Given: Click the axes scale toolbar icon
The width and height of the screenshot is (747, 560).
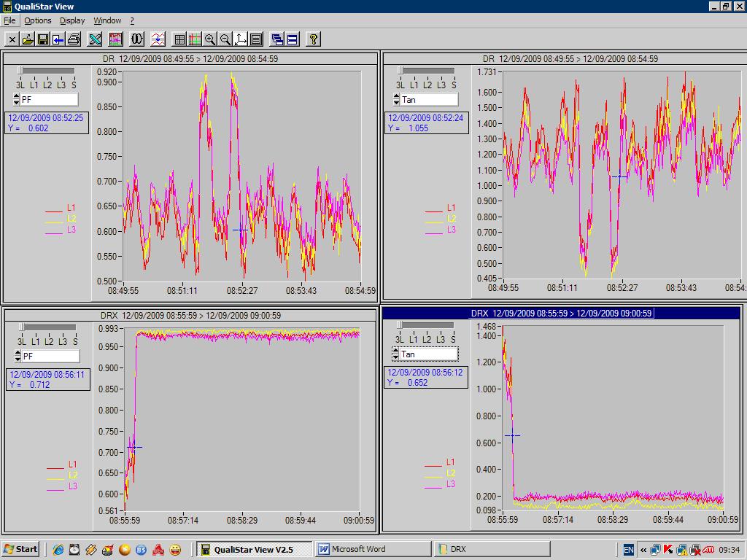Looking at the screenshot, I should tap(241, 39).
